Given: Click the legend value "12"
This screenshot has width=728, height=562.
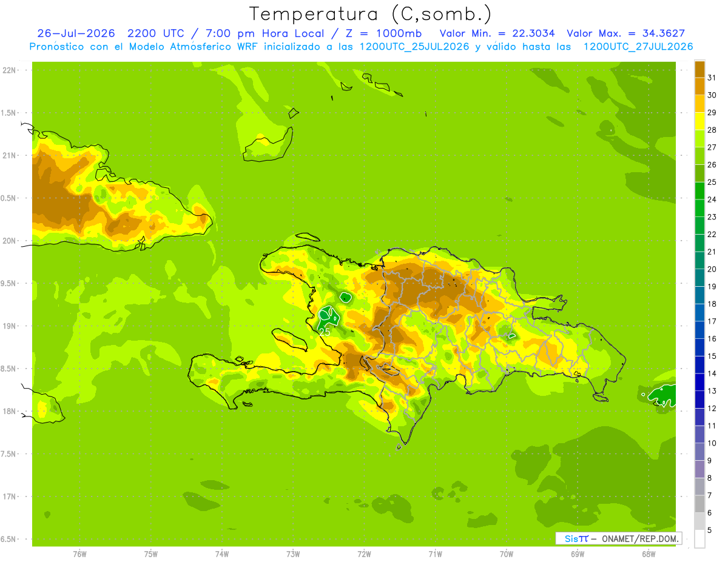Looking at the screenshot, I should click(x=712, y=408).
